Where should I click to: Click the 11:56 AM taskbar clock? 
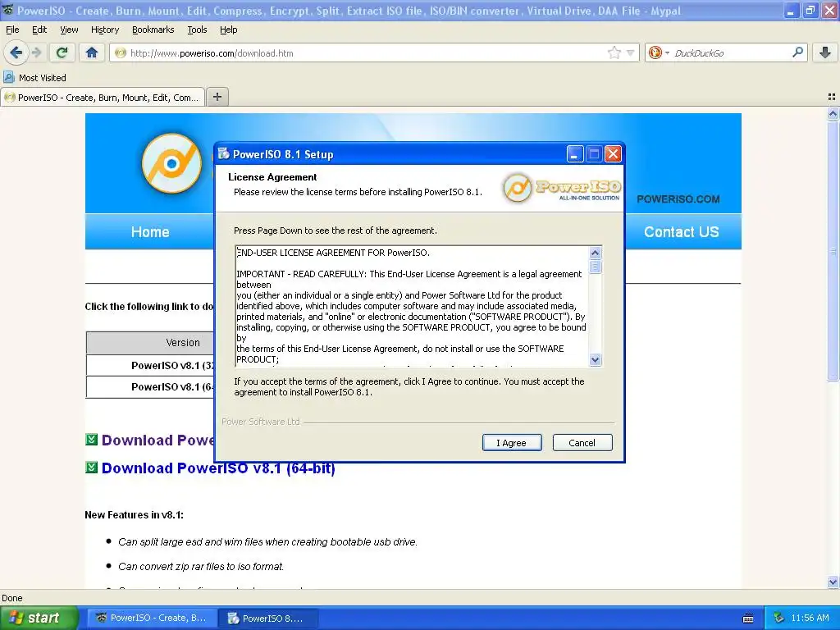coord(810,618)
